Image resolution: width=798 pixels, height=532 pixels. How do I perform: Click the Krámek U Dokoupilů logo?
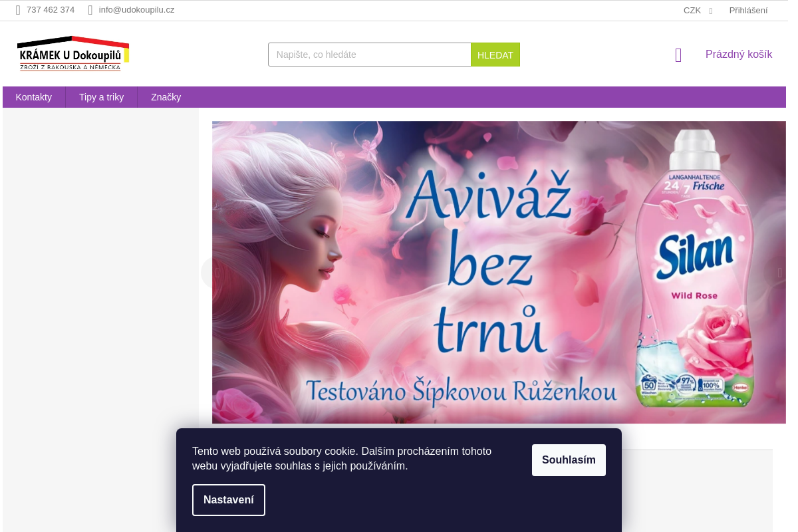[x=73, y=54]
